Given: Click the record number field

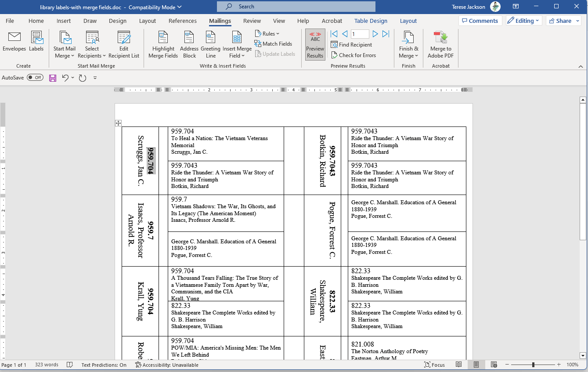Looking at the screenshot, I should 360,34.
